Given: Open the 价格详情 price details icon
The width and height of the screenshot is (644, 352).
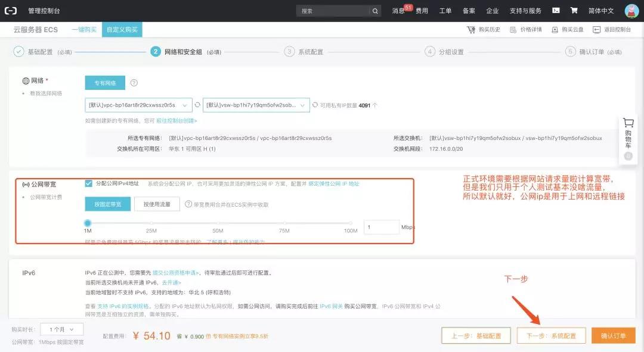Looking at the screenshot, I should pos(527,29).
